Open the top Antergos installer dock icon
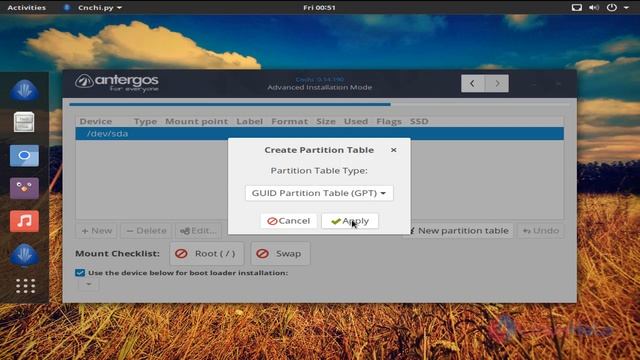The image size is (640, 360). (x=24, y=90)
